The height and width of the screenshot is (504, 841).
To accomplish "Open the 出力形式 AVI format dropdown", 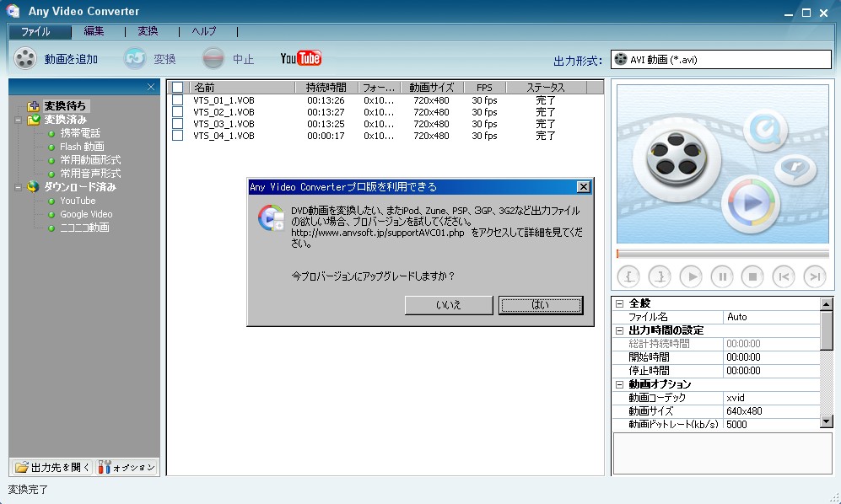I will (721, 60).
